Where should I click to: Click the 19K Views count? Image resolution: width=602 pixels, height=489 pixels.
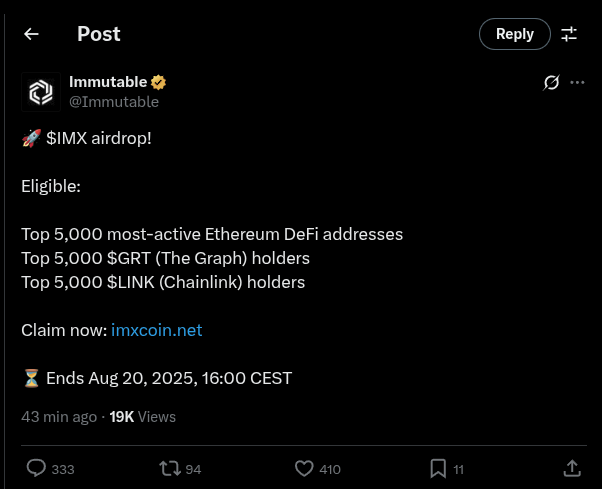142,416
